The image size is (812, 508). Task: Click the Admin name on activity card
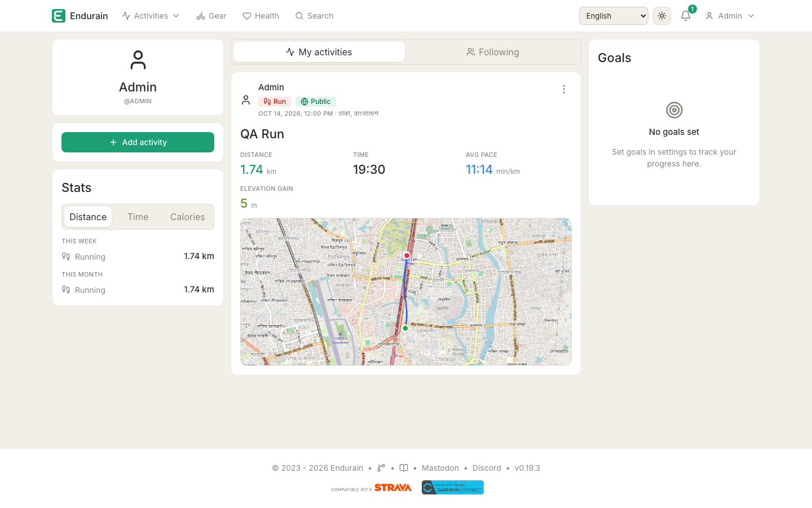(x=271, y=87)
